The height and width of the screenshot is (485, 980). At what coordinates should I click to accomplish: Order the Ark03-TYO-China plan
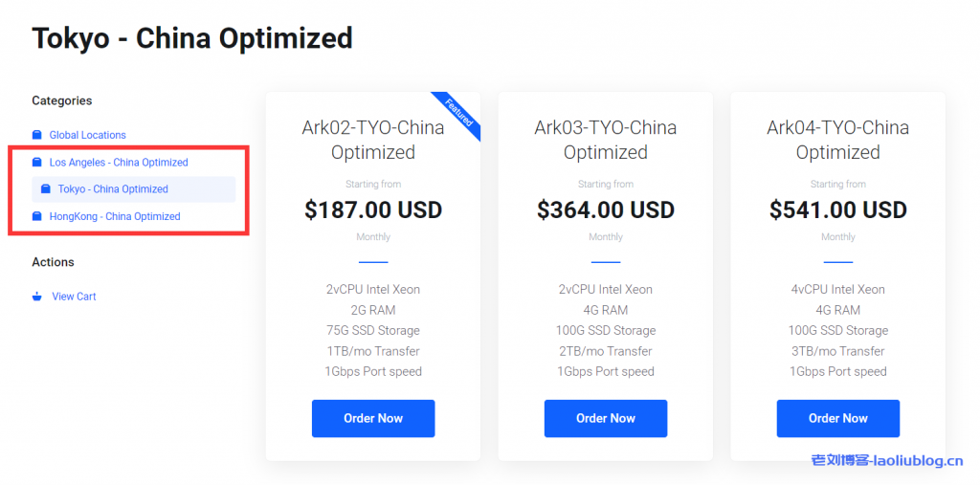(x=606, y=418)
